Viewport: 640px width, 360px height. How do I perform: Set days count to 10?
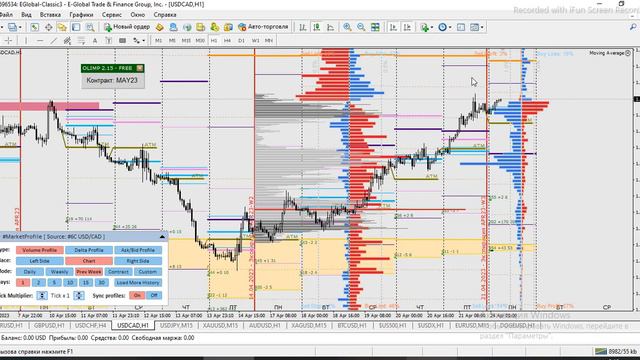(70, 282)
